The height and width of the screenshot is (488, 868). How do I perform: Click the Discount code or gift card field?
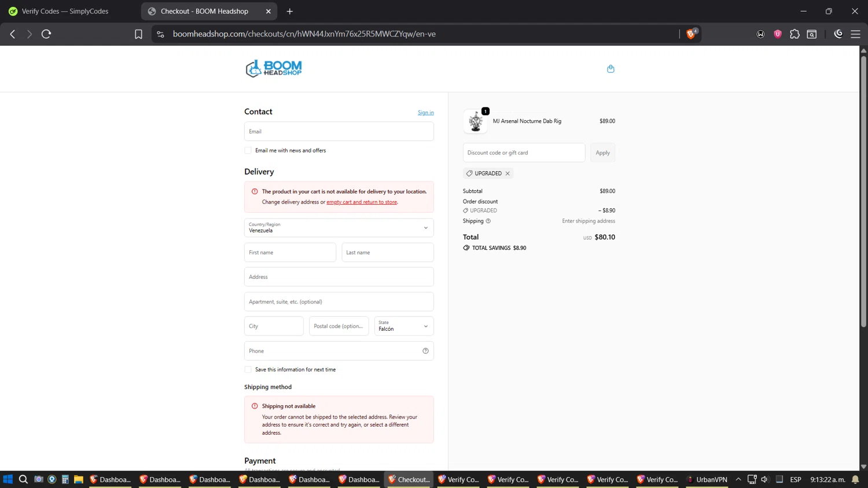524,153
